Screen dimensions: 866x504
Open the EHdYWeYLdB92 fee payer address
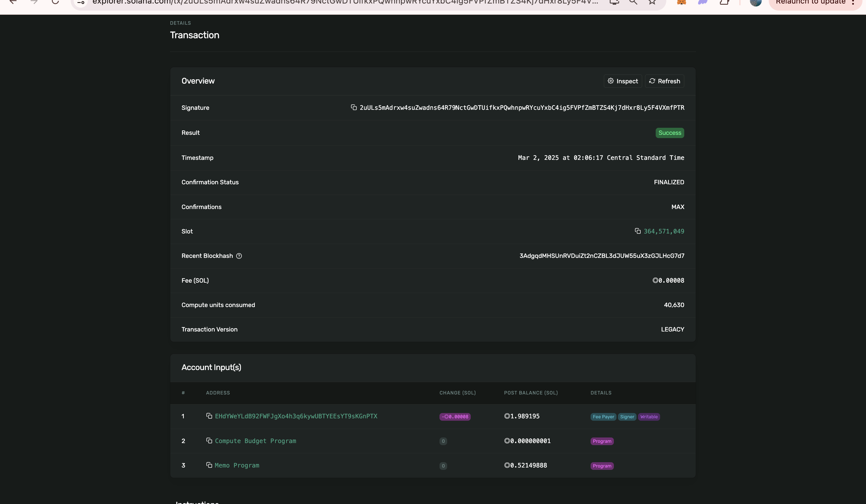(296, 416)
